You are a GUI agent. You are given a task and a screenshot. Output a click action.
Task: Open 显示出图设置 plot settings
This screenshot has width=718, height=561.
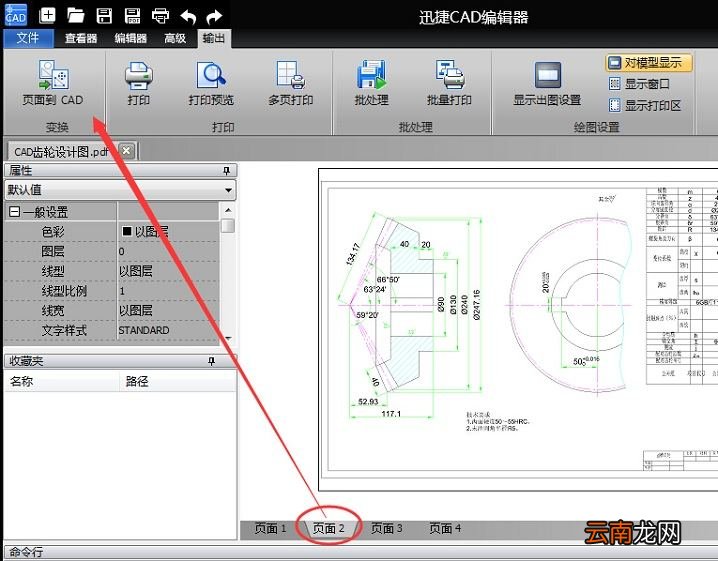[547, 83]
